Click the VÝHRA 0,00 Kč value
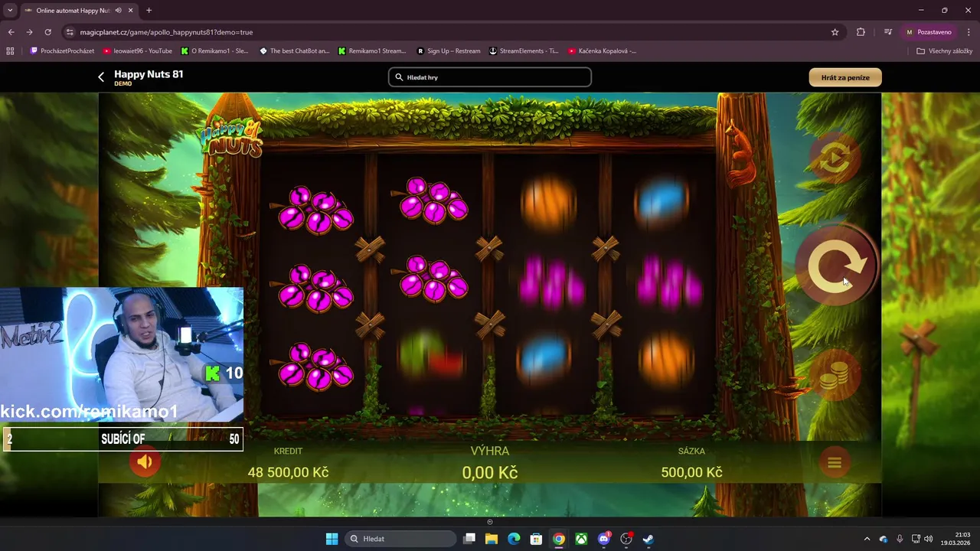 [x=490, y=473]
